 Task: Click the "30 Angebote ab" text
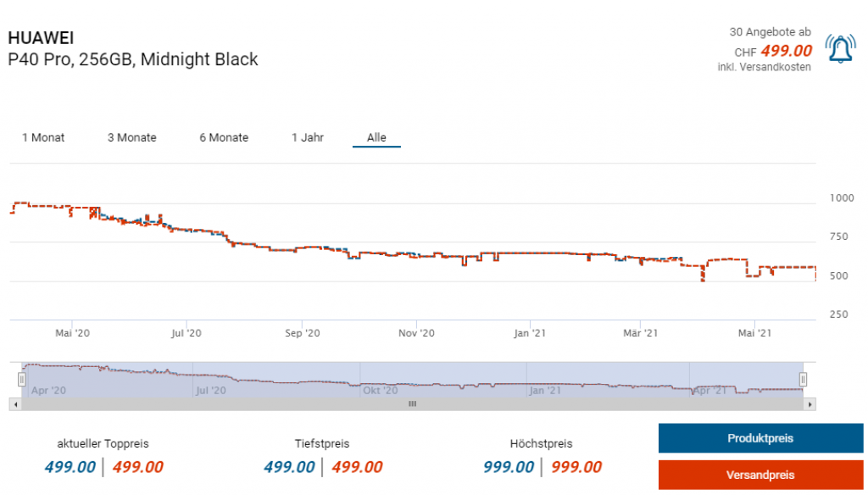click(x=770, y=32)
